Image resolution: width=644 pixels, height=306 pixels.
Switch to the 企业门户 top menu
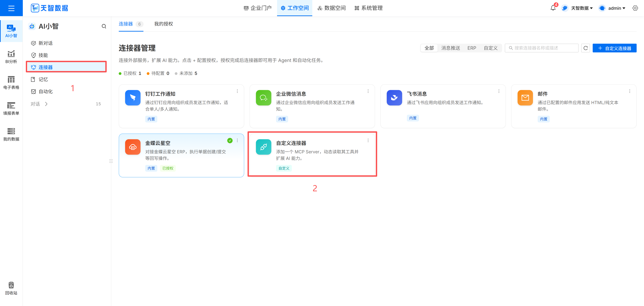257,8
